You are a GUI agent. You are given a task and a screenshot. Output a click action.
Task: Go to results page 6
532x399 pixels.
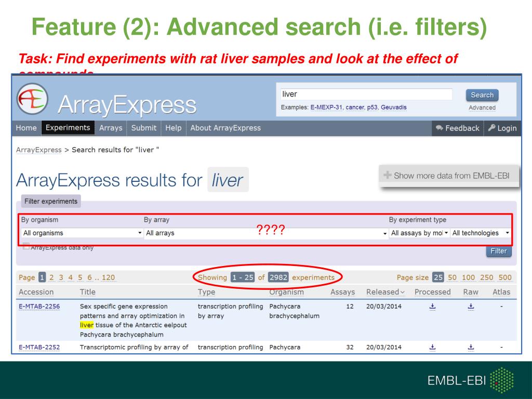[89, 277]
